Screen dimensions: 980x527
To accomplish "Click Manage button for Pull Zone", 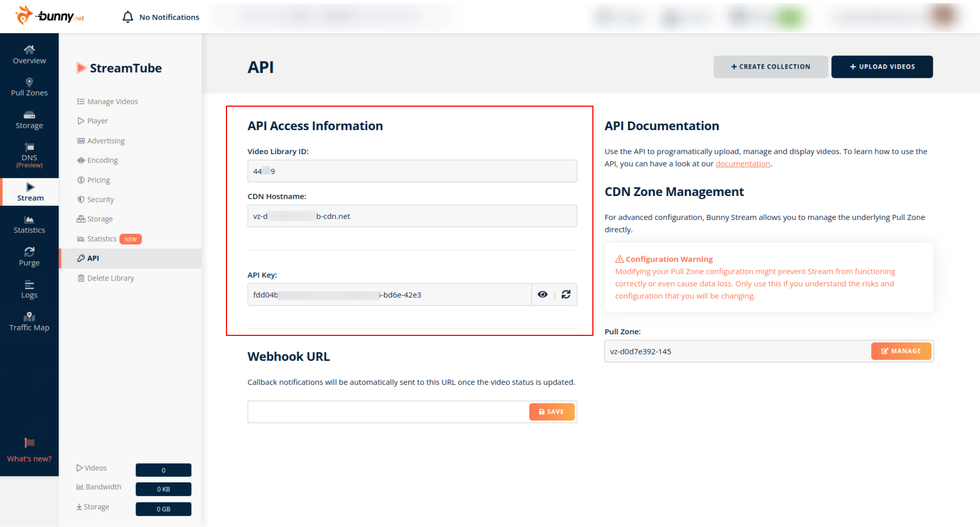I will click(x=901, y=351).
